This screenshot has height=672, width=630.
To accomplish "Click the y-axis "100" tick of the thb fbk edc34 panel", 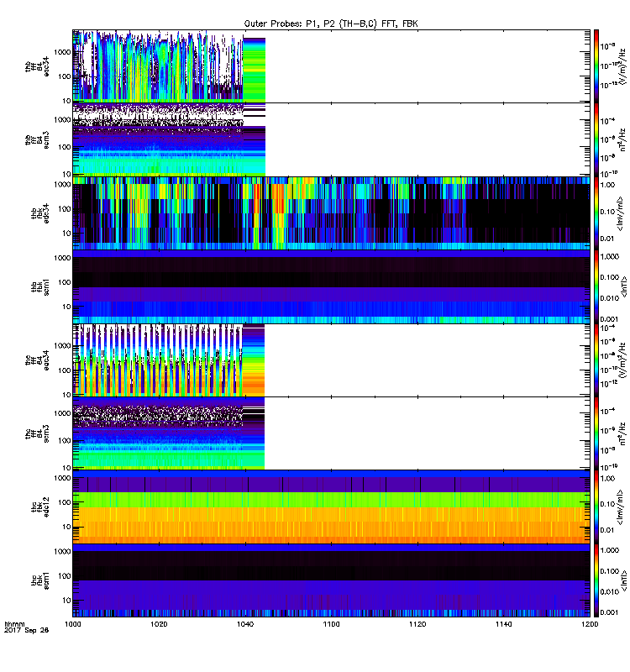I will [65, 208].
